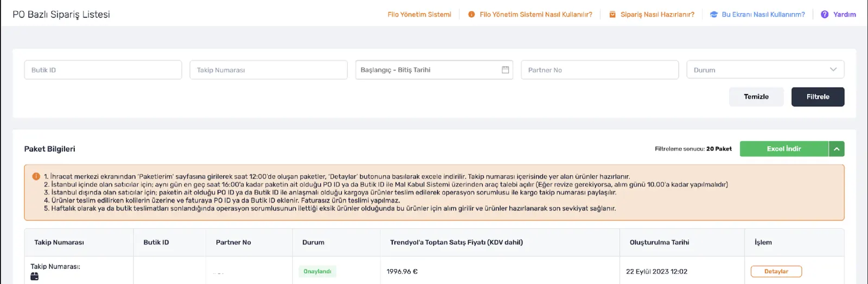Open Filo Yönetim Sistemi Nasıl Kullanılır link
Image resolution: width=868 pixels, height=284 pixels.
click(536, 15)
